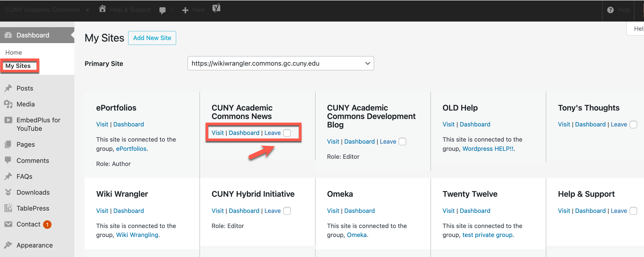Click the Pages sidebar icon
The width and height of the screenshot is (644, 257).
click(8, 144)
